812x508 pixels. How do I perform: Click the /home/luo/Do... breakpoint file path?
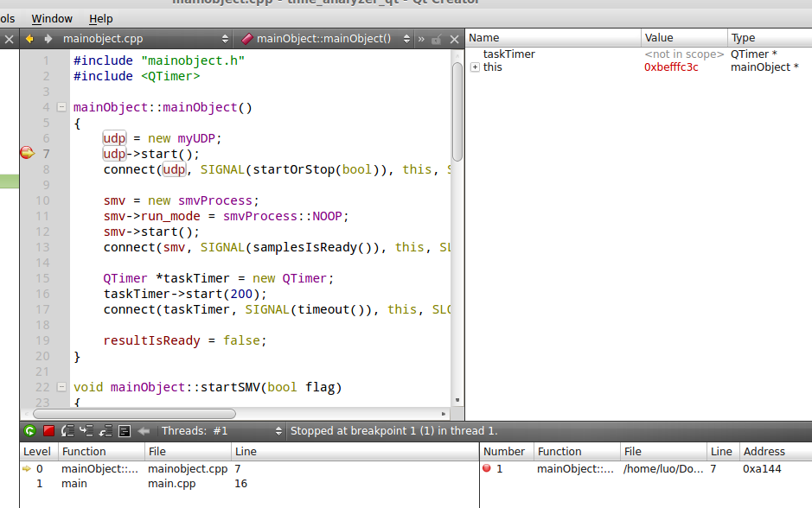click(663, 468)
